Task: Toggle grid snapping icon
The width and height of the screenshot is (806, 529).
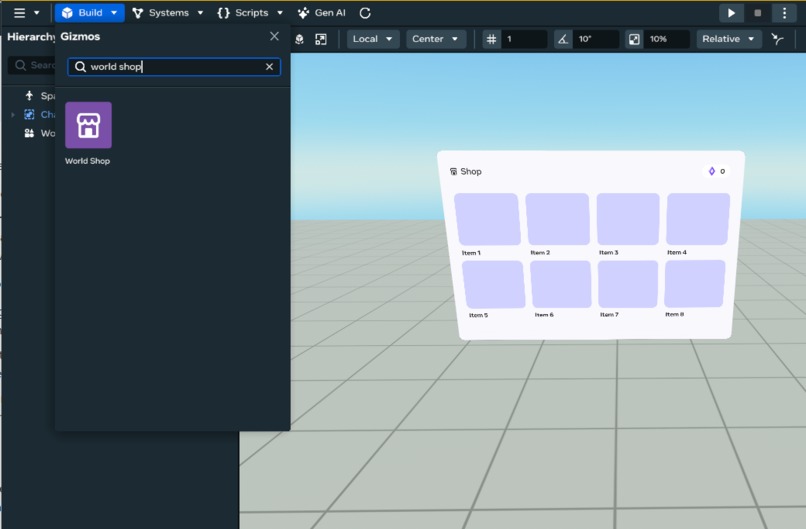Action: coord(491,39)
